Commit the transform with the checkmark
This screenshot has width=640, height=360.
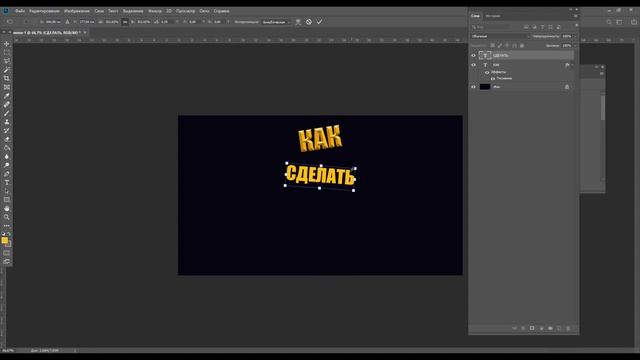tap(320, 22)
